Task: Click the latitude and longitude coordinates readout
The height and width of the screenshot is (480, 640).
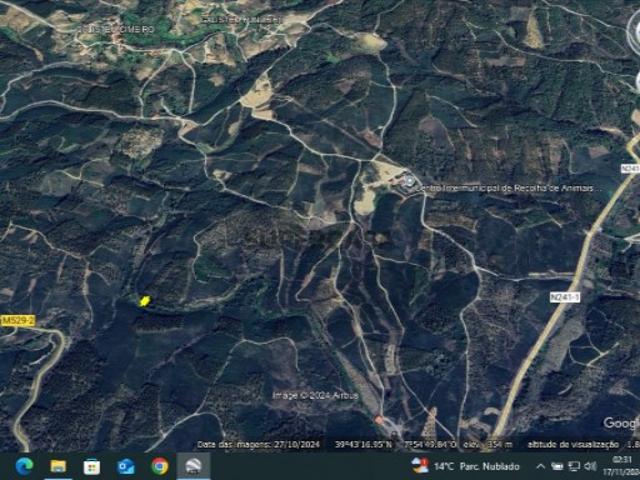Action: point(395,444)
